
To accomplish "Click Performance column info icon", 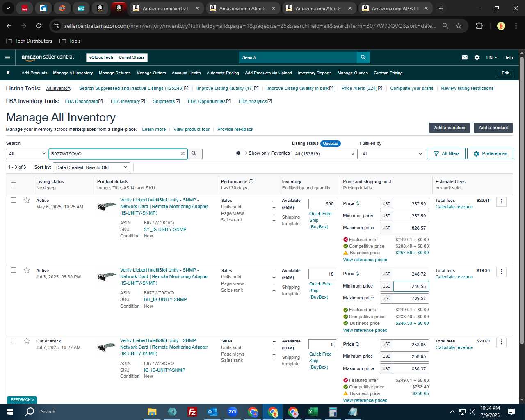I will click(x=251, y=181).
